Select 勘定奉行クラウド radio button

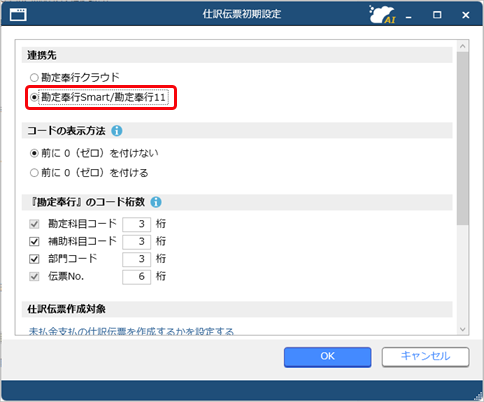(34, 78)
